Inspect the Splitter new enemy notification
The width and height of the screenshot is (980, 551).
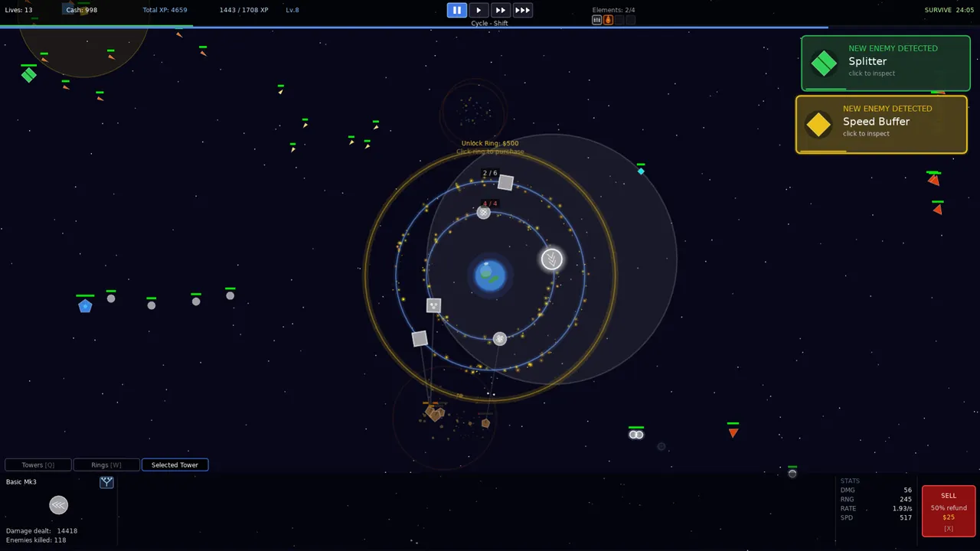click(x=886, y=63)
